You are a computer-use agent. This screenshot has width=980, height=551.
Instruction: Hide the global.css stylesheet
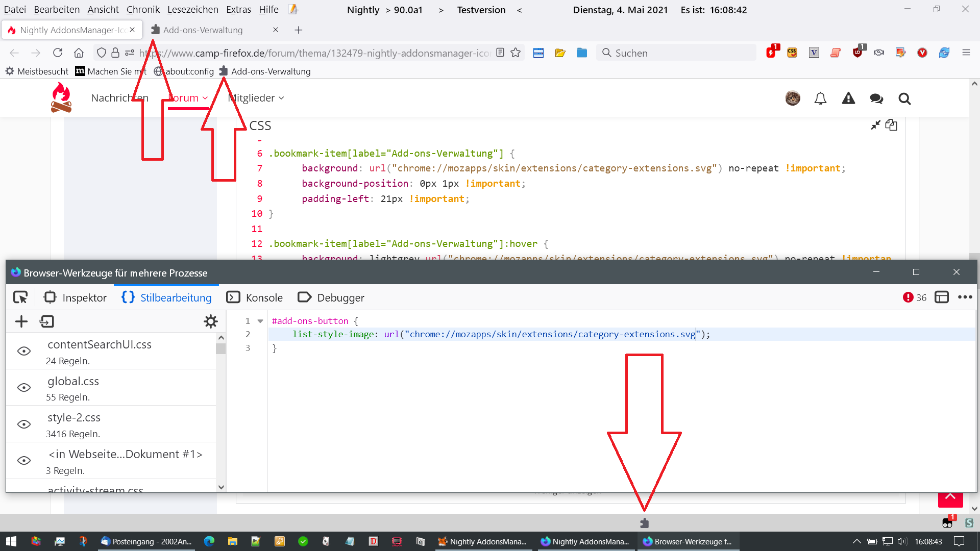(x=24, y=388)
